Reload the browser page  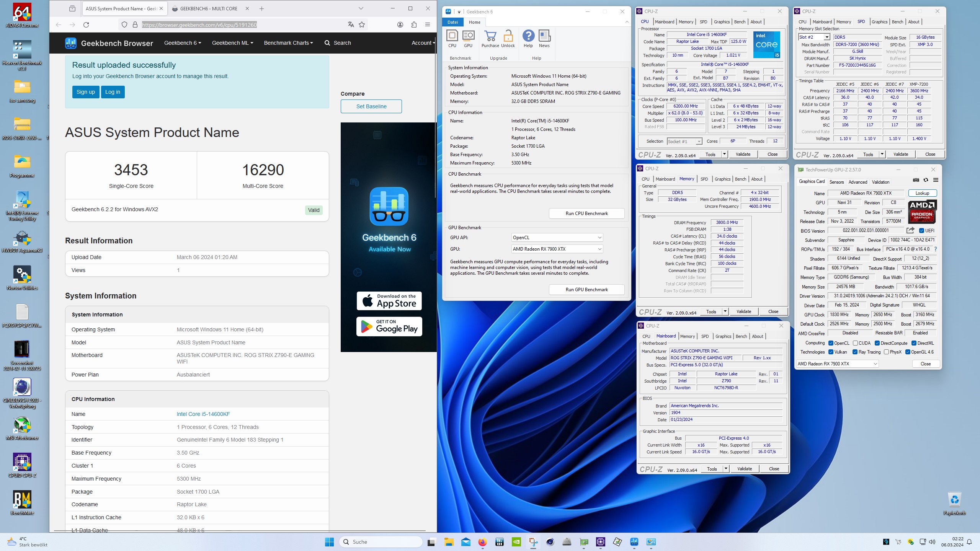tap(86, 25)
